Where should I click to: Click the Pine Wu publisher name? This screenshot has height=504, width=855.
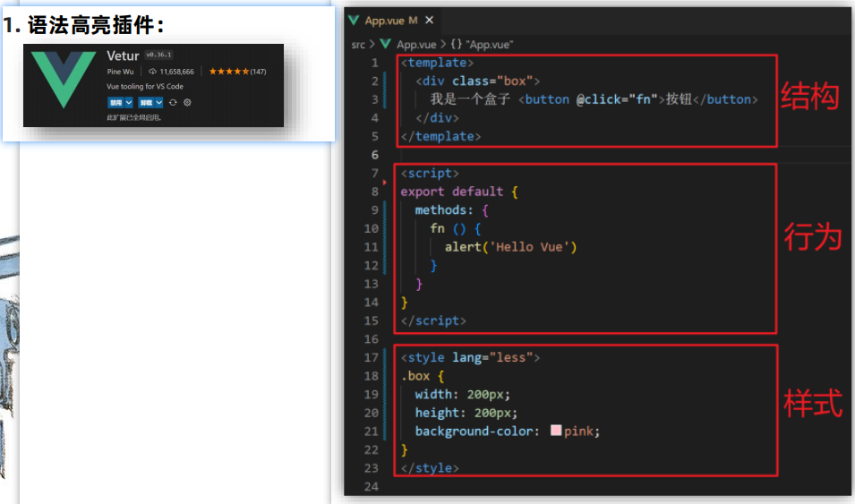click(120, 72)
